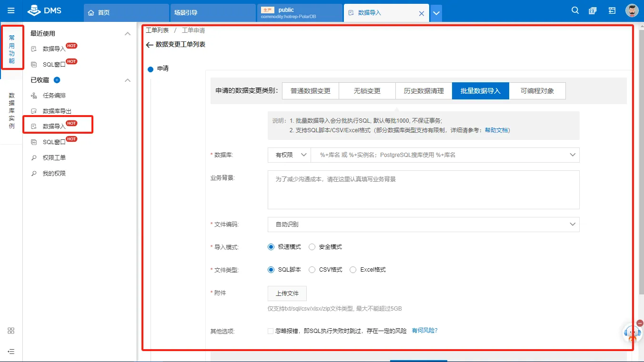Image resolution: width=644 pixels, height=362 pixels.
Task: Go back to 数据变更工单列表 via arrow
Action: tap(150, 45)
